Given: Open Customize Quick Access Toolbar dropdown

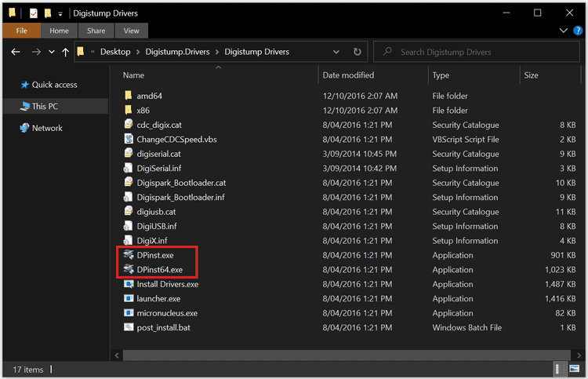Looking at the screenshot, I should click(60, 14).
